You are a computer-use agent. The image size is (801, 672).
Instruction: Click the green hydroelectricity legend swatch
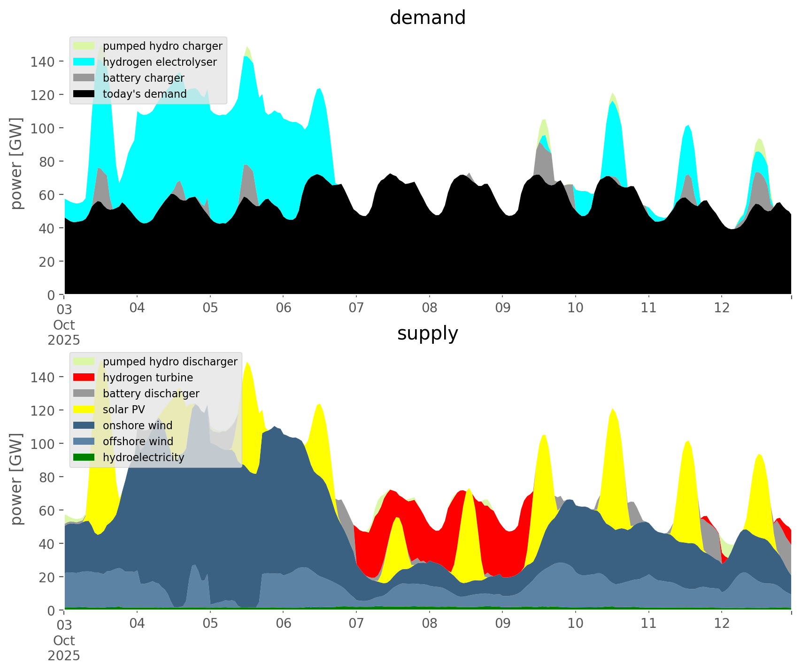(x=84, y=457)
